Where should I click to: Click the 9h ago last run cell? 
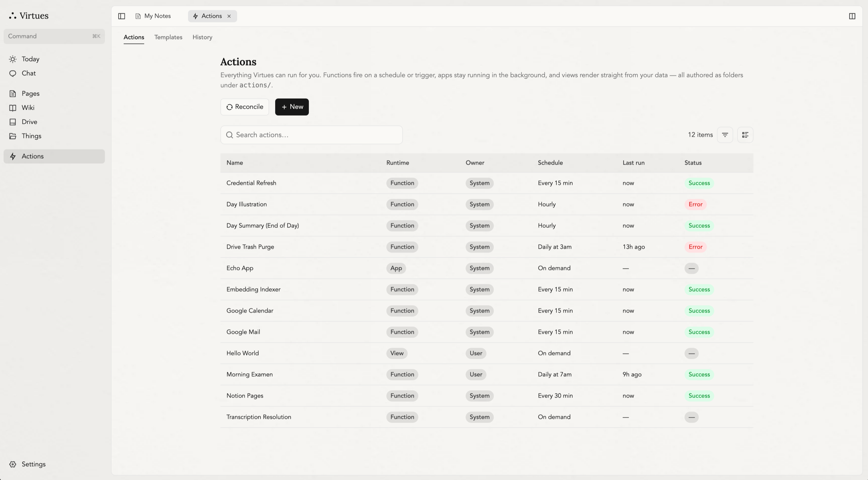pos(632,375)
